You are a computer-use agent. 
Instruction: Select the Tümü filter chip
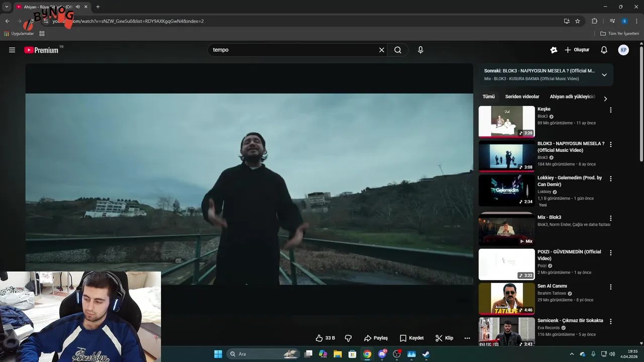click(x=489, y=97)
